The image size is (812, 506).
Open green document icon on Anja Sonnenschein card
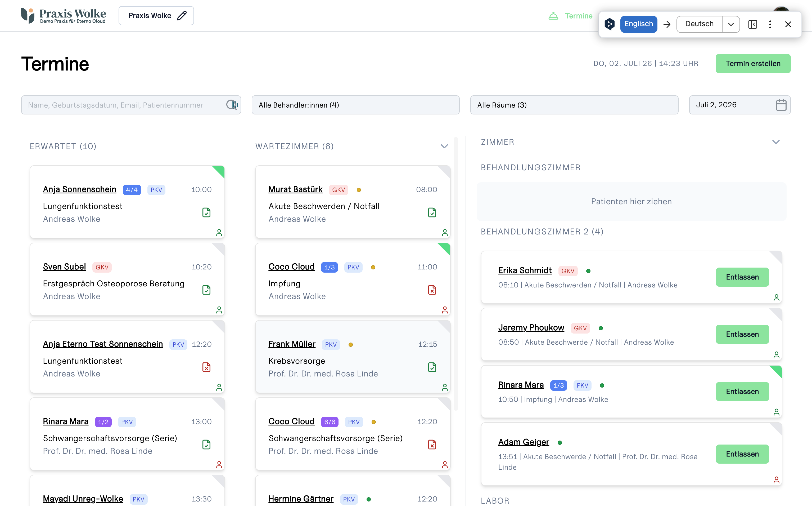coord(207,212)
